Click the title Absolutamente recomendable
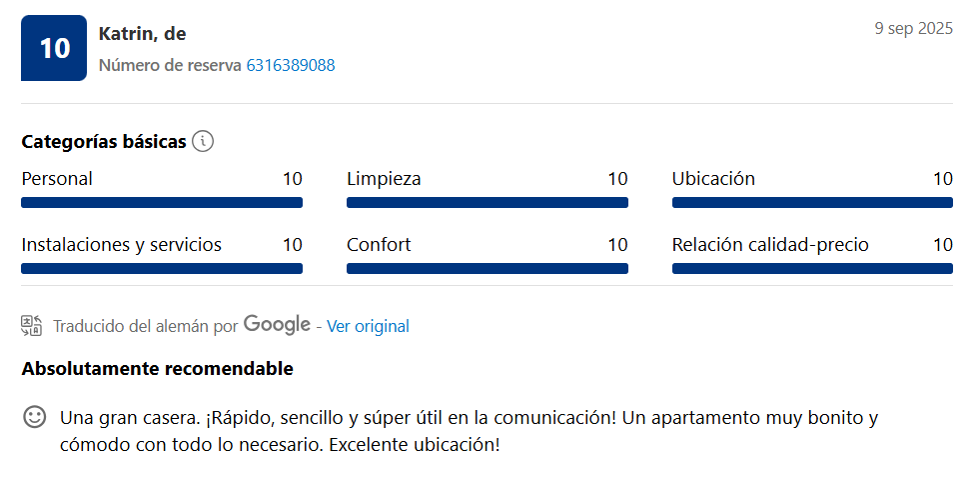980x477 pixels. point(157,368)
